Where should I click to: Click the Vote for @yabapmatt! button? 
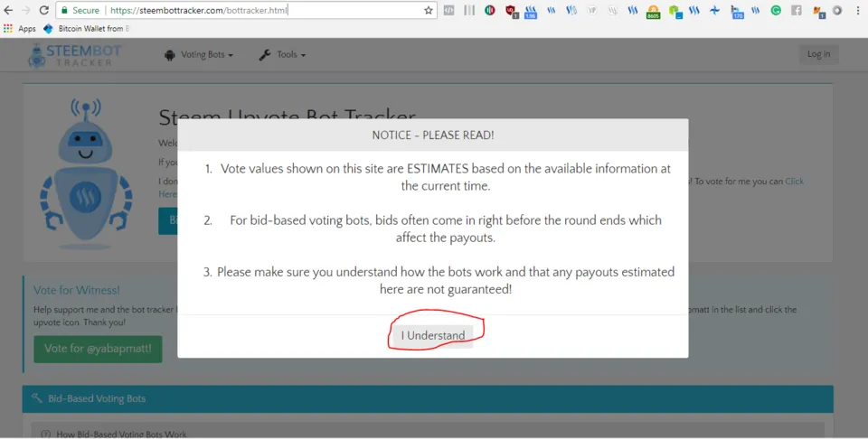coord(98,349)
